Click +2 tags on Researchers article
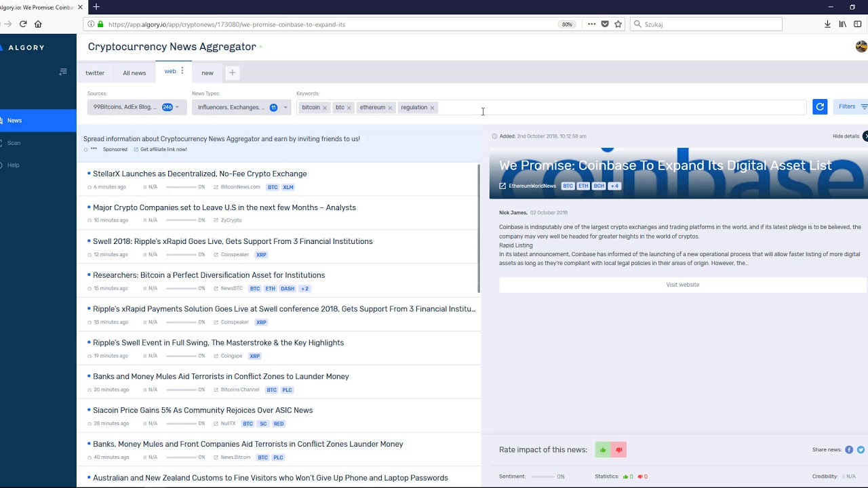 304,289
